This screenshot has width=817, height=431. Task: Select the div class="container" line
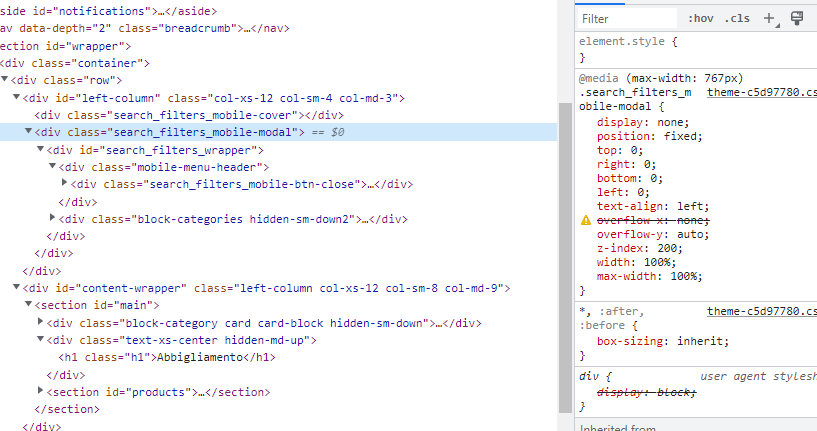pyautogui.click(x=75, y=63)
